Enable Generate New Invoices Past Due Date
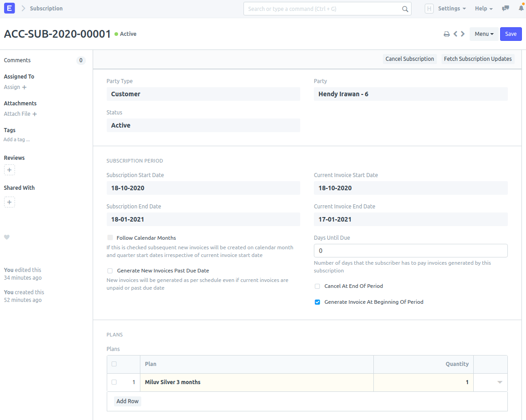 point(110,271)
